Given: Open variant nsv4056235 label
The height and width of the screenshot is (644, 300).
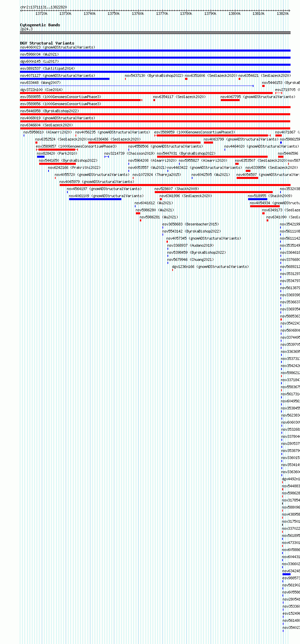Looking at the screenshot, I should click(113, 132).
